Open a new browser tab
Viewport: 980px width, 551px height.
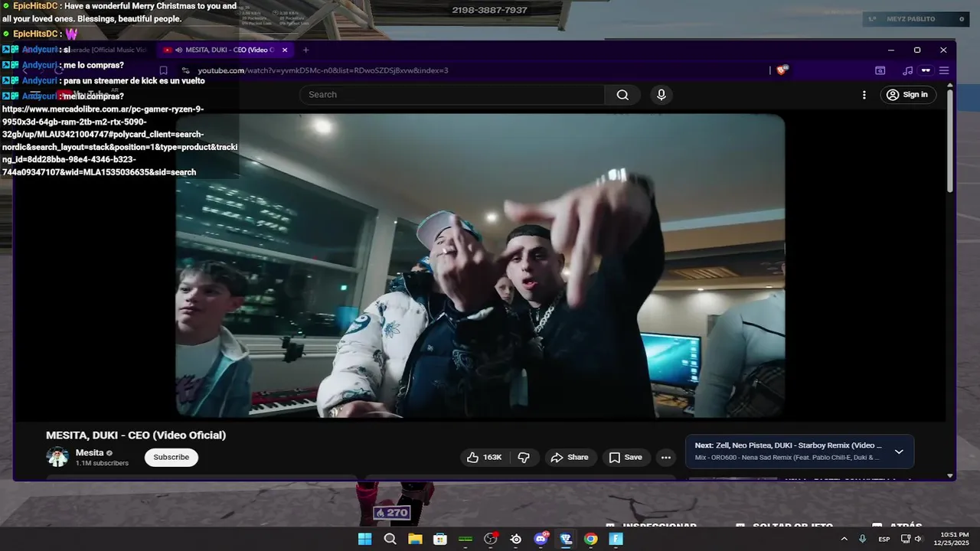305,50
